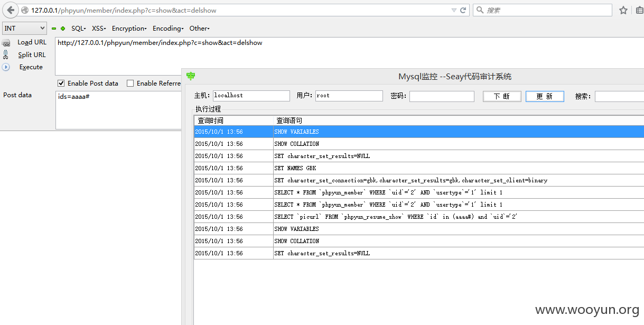Click the root username field
Screen dimensions: 644x325
click(x=349, y=96)
